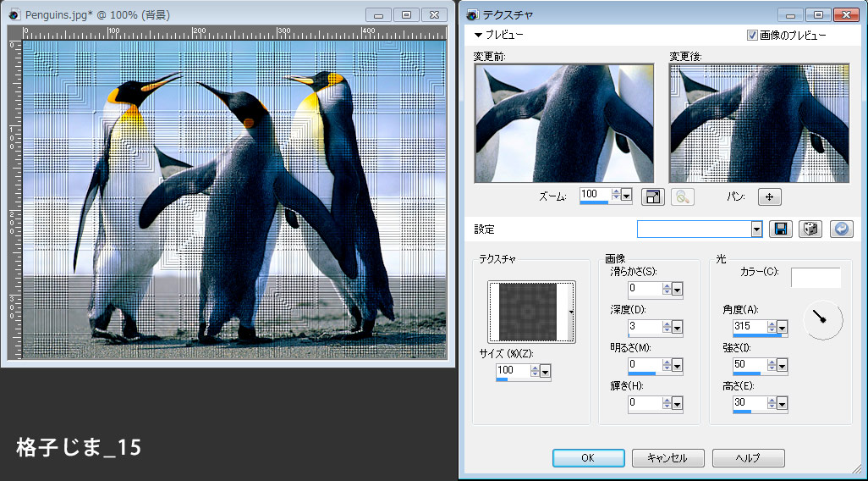The height and width of the screenshot is (481, 868).
Task: Click the ヘルプ button
Action: click(748, 457)
